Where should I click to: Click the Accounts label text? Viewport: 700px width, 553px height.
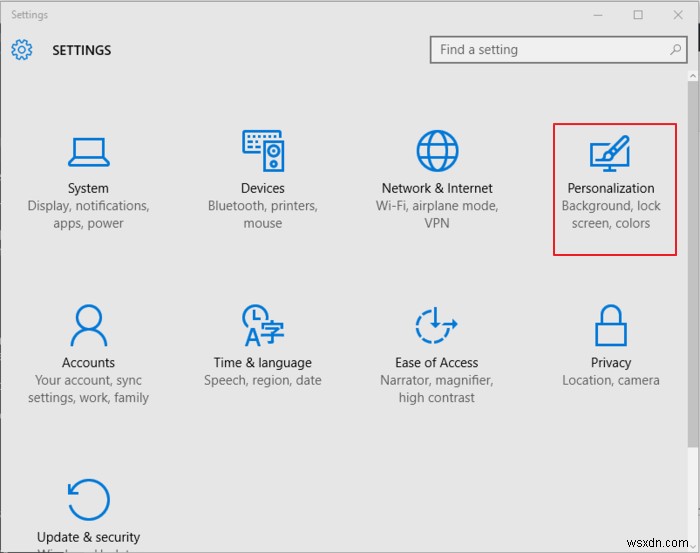pyautogui.click(x=88, y=362)
